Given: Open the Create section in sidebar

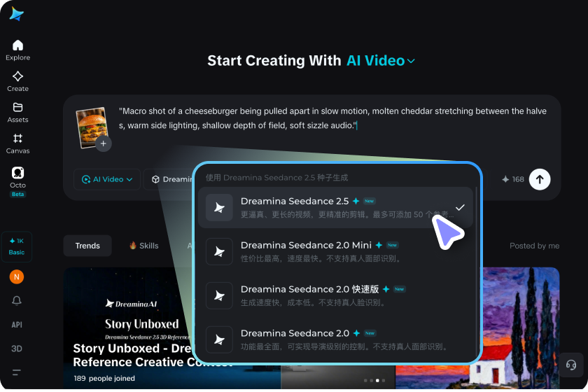Looking at the screenshot, I should tap(17, 81).
